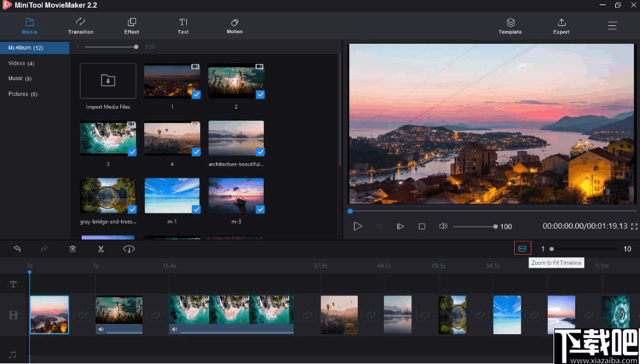The height and width of the screenshot is (364, 640).
Task: Click Zoom to Fit Timeline icon
Action: tap(522, 248)
